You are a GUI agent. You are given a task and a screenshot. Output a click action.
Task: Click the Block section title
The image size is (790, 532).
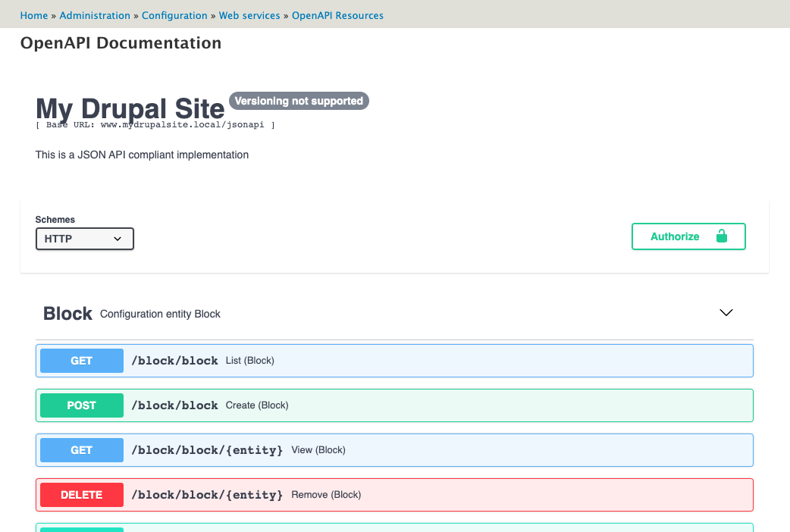(x=67, y=313)
